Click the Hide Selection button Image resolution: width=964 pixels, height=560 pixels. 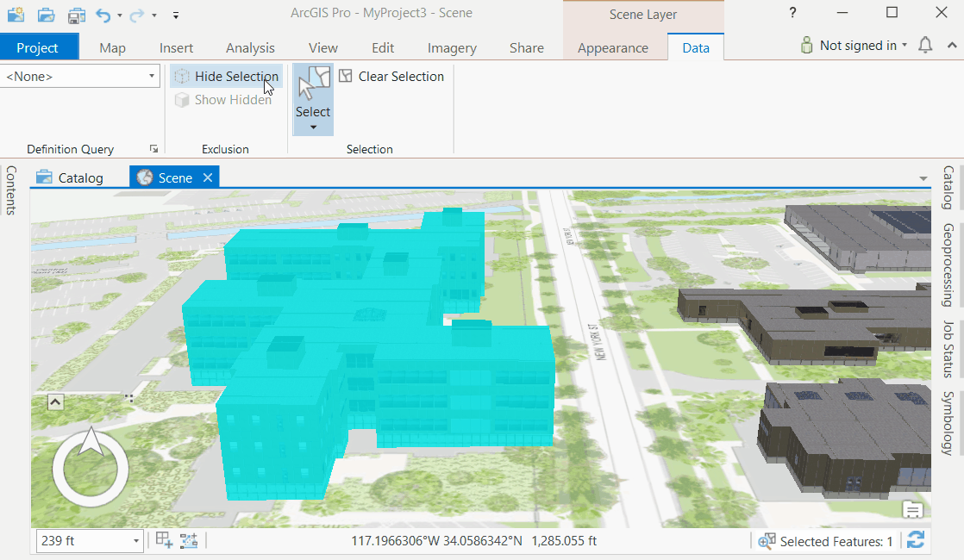(227, 77)
